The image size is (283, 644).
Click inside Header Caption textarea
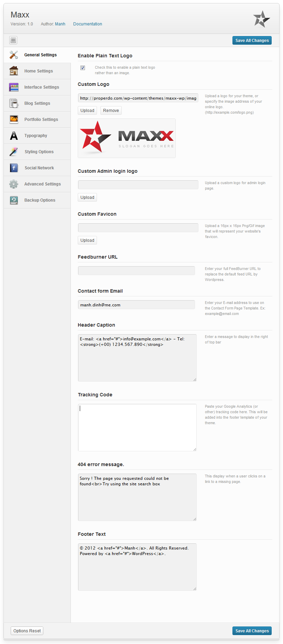point(137,358)
